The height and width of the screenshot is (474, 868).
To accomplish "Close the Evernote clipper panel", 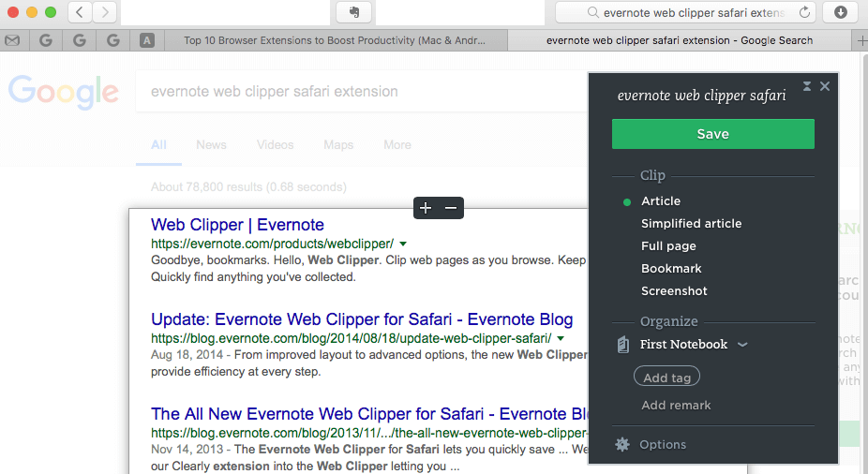I will click(x=825, y=86).
